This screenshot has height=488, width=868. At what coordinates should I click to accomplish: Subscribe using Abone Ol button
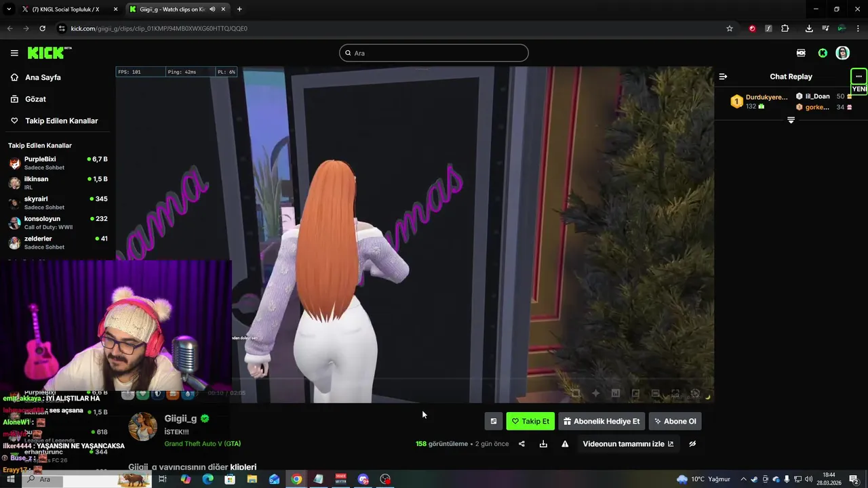(x=675, y=421)
